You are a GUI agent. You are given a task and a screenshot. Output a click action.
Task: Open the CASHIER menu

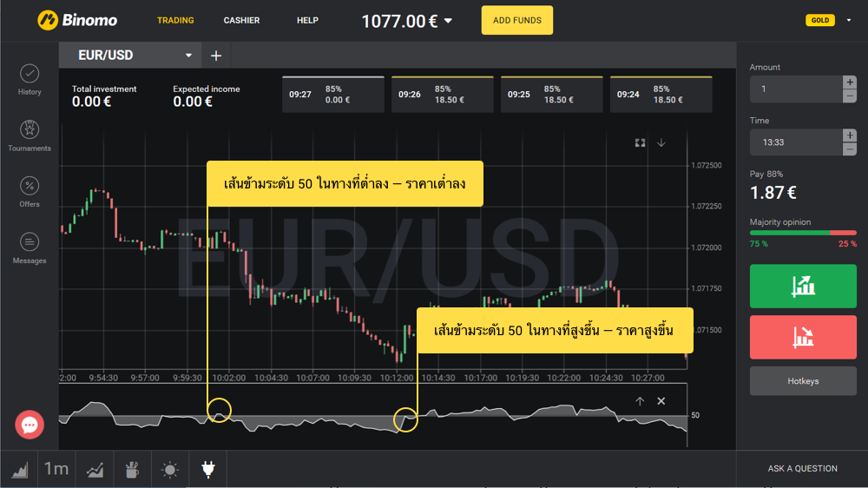pyautogui.click(x=241, y=20)
